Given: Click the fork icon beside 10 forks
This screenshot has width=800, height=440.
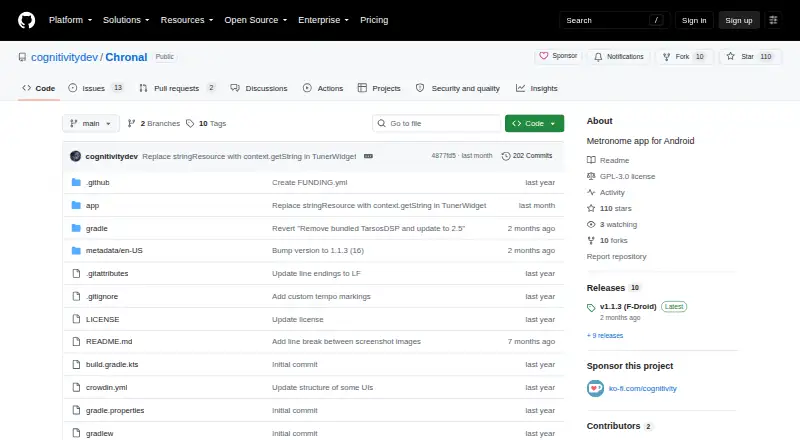Looking at the screenshot, I should [591, 240].
